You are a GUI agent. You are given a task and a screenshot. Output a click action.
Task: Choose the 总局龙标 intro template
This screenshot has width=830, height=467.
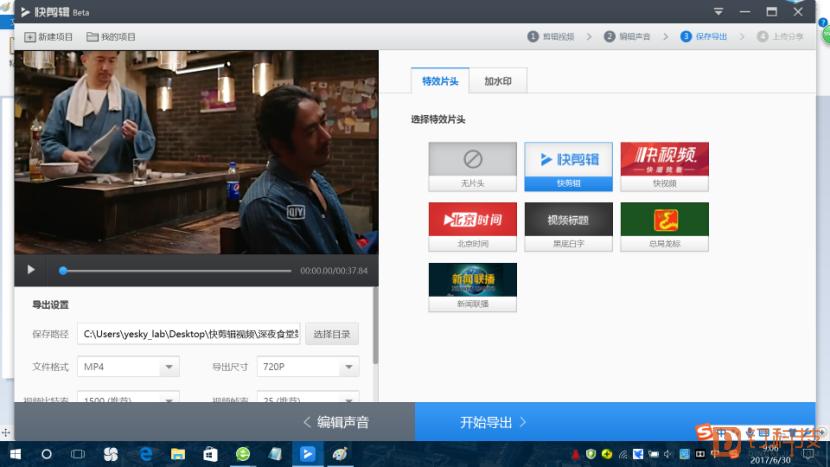click(x=664, y=227)
